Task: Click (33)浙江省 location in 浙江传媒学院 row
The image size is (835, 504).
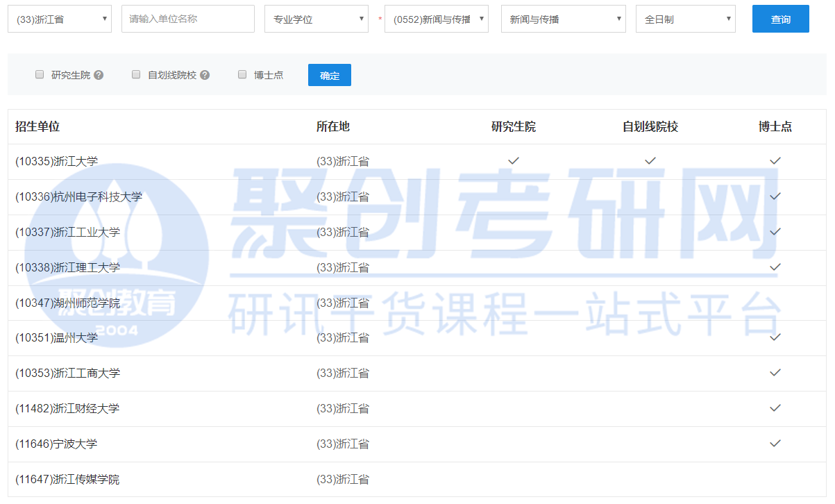Action: [343, 479]
